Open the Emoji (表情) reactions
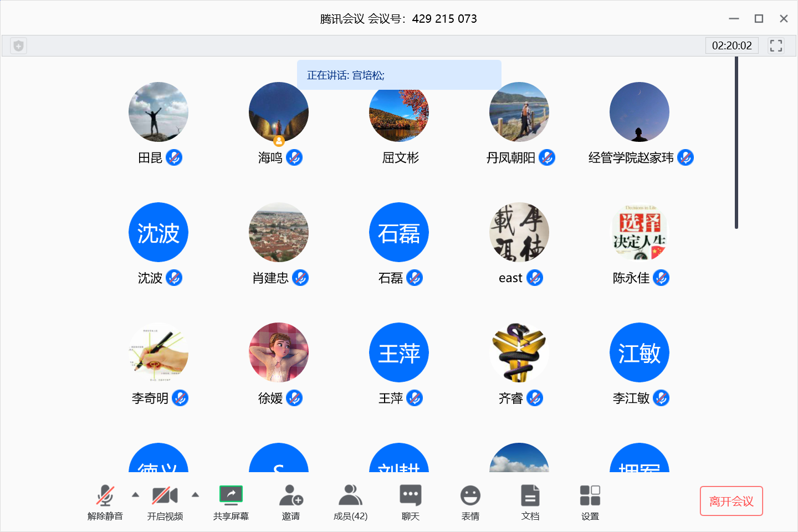 tap(470, 496)
